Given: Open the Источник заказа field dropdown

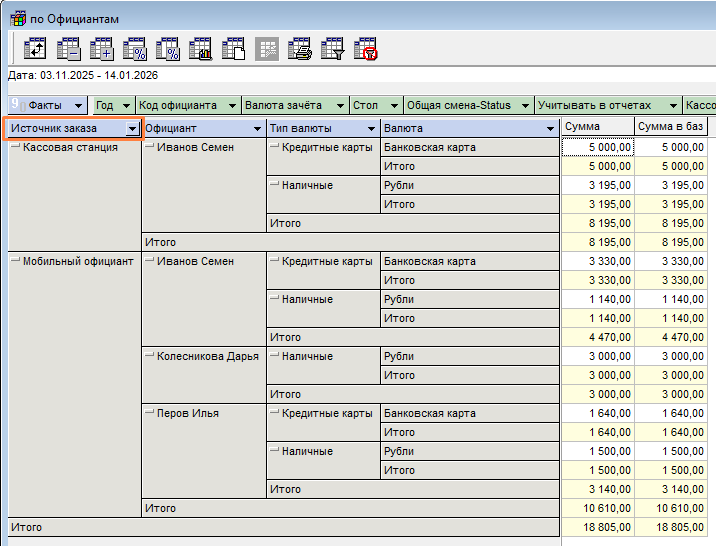Looking at the screenshot, I should [132, 129].
